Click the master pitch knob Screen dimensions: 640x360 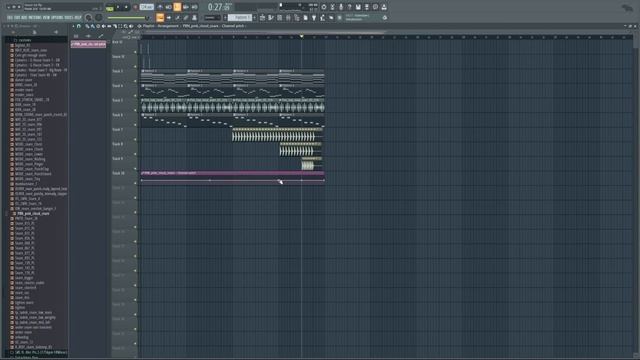click(x=99, y=18)
